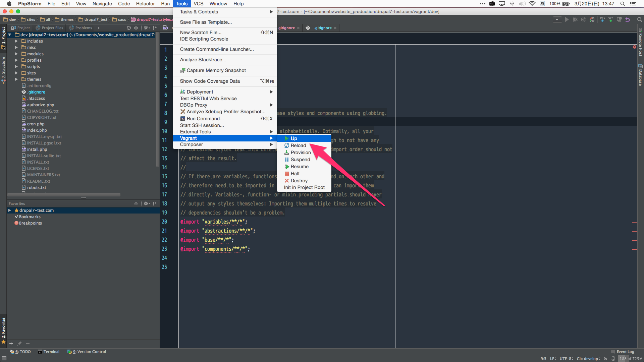Pull changes with the VCS update icon
644x362 pixels.
[x=603, y=19]
